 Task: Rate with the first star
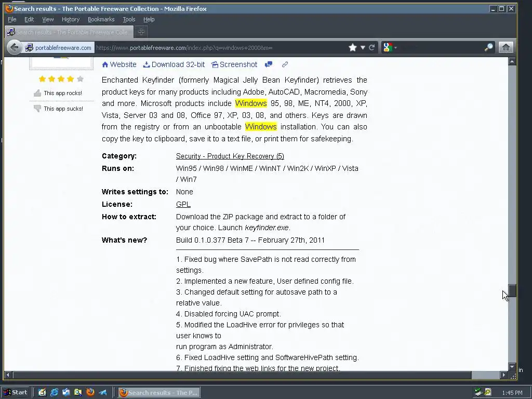42,79
